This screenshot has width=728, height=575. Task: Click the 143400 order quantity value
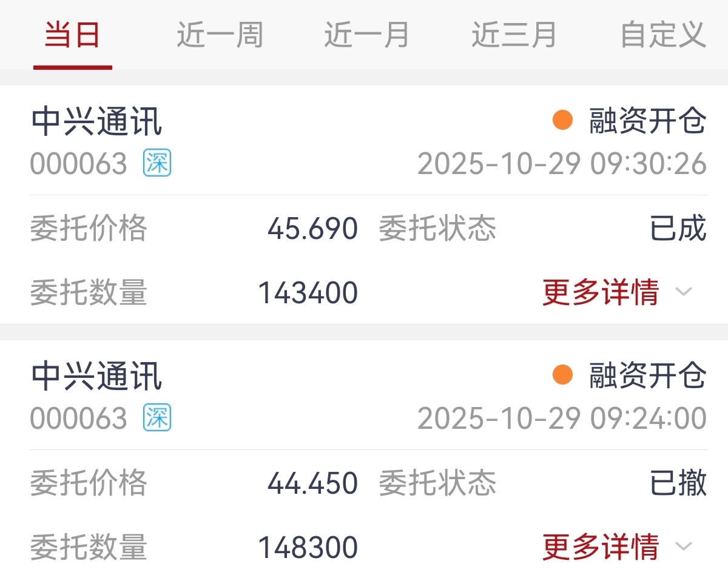coord(308,293)
